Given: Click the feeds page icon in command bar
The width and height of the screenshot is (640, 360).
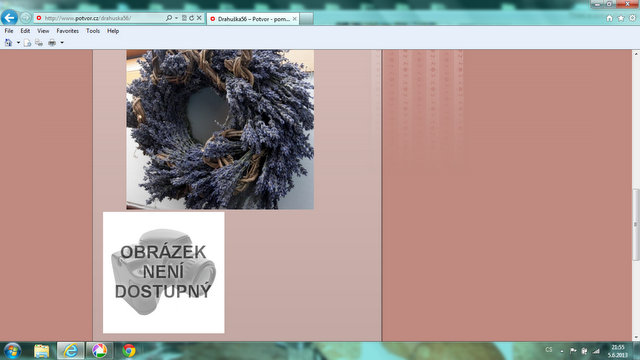Looking at the screenshot, I should tap(27, 42).
